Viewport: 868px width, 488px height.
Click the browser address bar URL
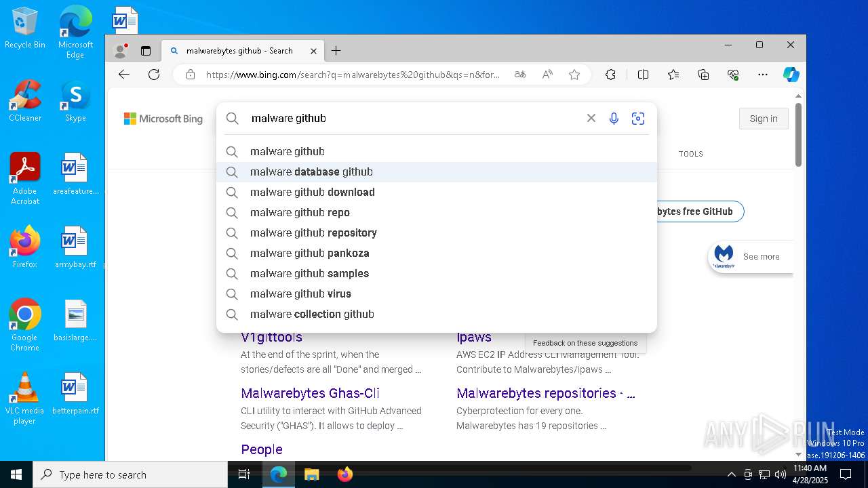(353, 75)
